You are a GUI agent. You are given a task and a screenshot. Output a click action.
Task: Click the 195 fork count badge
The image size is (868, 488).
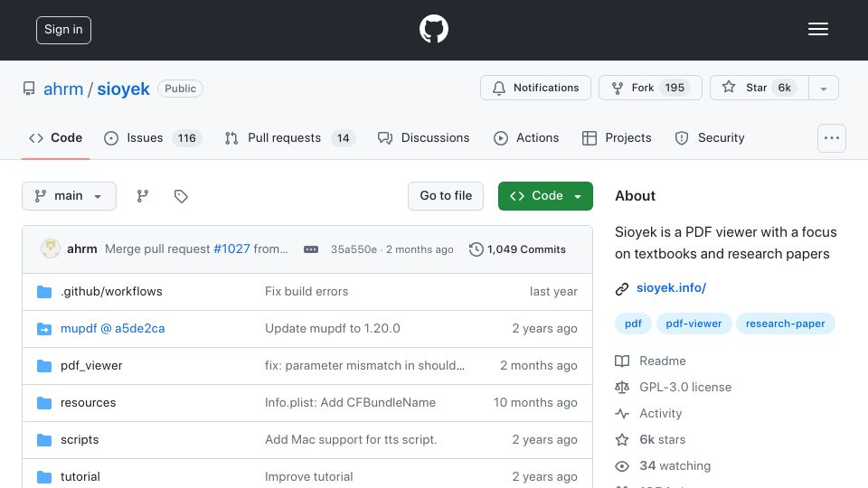click(675, 88)
